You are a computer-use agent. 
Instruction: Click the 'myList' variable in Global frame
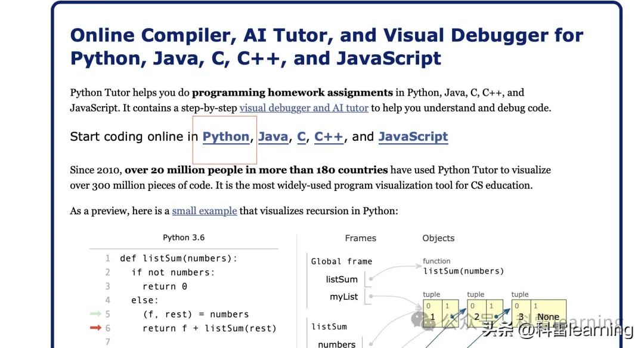(344, 297)
